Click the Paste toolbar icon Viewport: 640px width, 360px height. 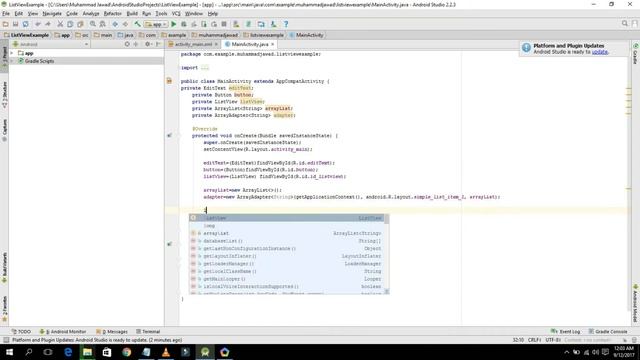click(80, 24)
